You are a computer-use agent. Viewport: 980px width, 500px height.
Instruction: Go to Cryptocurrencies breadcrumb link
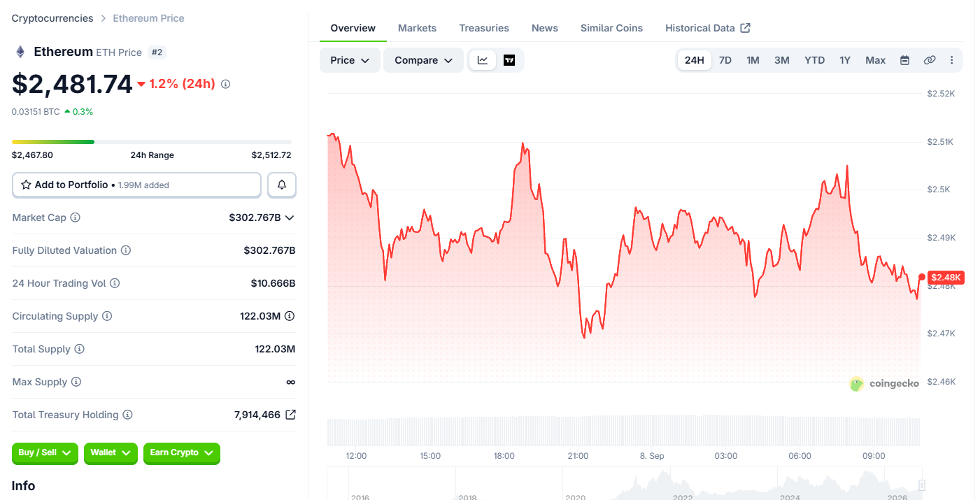tap(52, 18)
